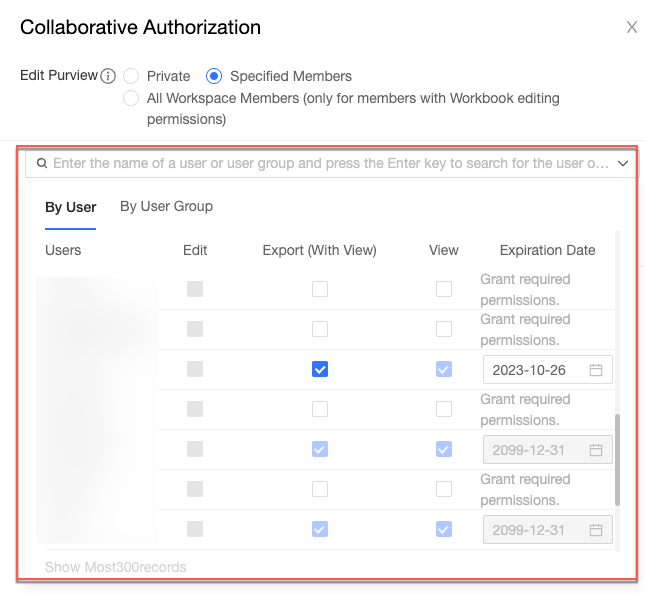
Task: Click the Export (With View) column header
Action: [319, 250]
